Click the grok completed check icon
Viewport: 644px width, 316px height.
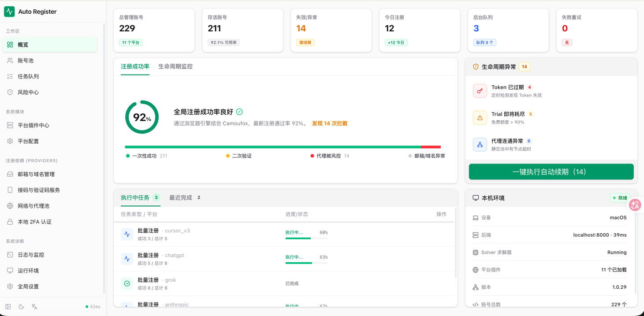127,284
